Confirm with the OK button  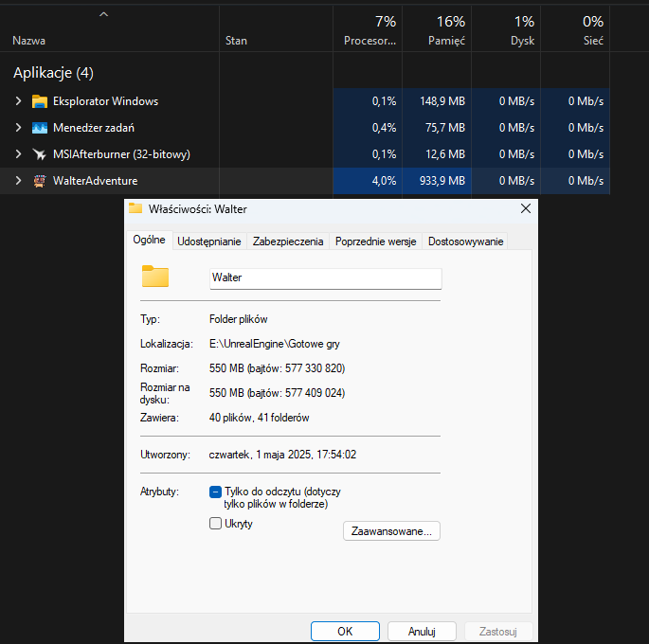(345, 631)
